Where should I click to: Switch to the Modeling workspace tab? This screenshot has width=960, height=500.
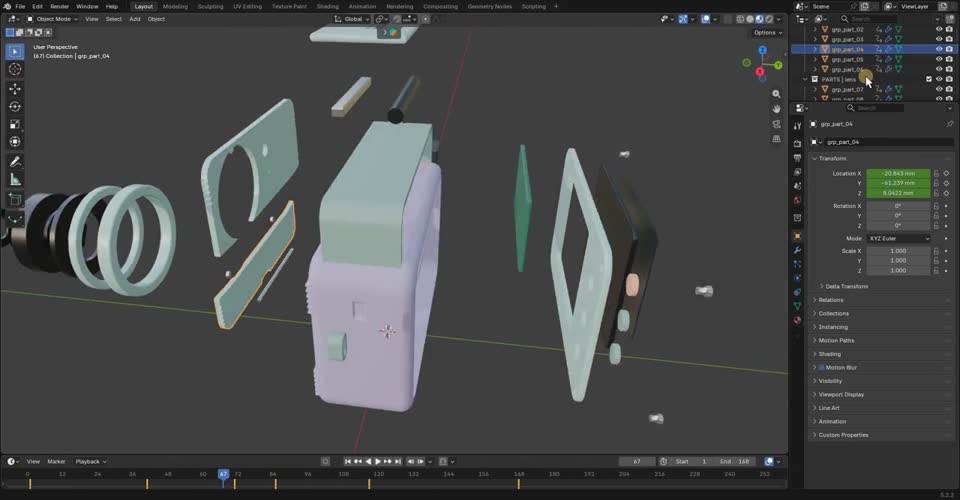pos(175,6)
